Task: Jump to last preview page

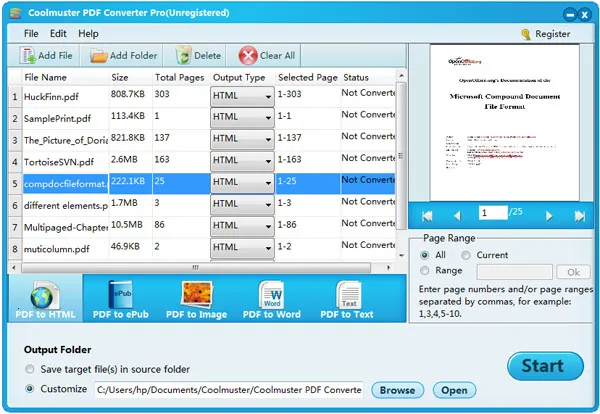Action: [x=579, y=215]
